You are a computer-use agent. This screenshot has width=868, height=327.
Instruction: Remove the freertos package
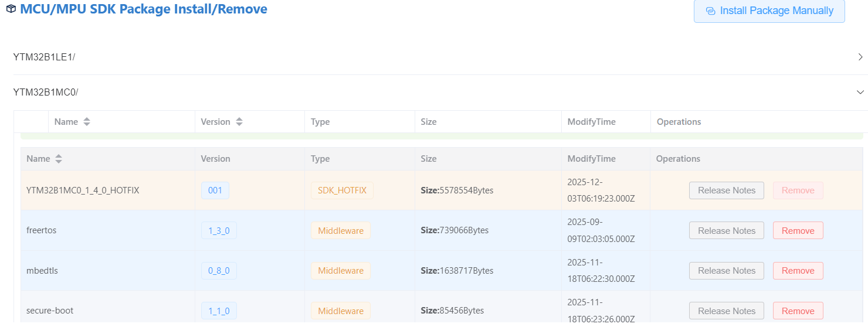(x=798, y=230)
